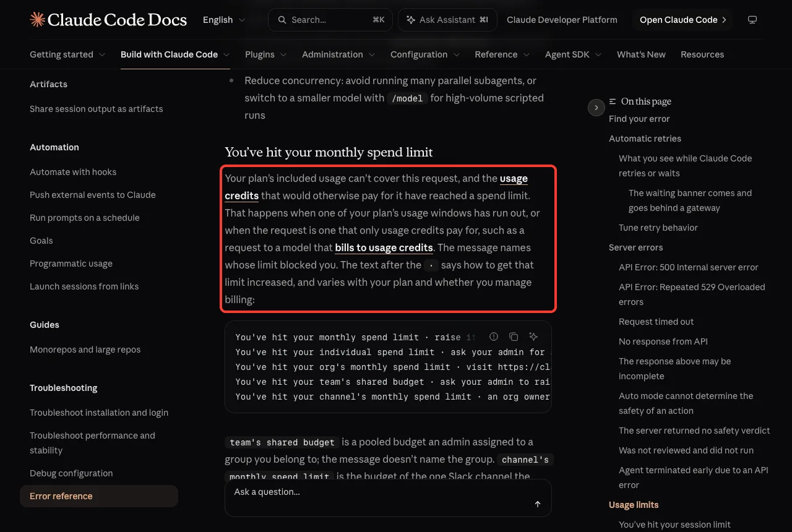
Task: Visit Claude Developer Platform
Action: click(x=562, y=20)
